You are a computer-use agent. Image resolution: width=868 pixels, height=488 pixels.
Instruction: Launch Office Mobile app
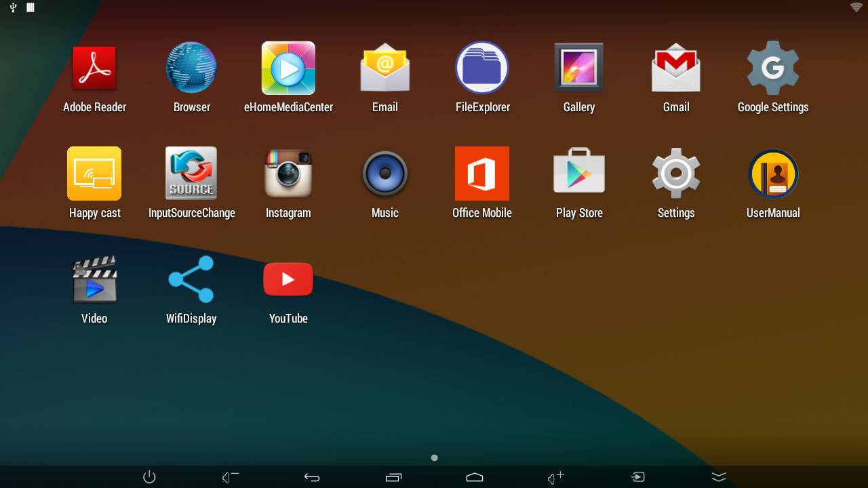click(x=482, y=174)
